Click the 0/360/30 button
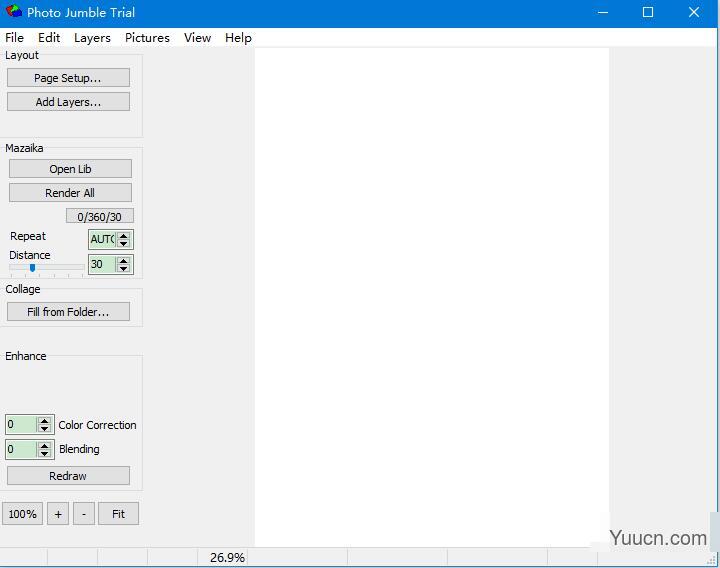Viewport: 720px width, 568px height. point(100,216)
